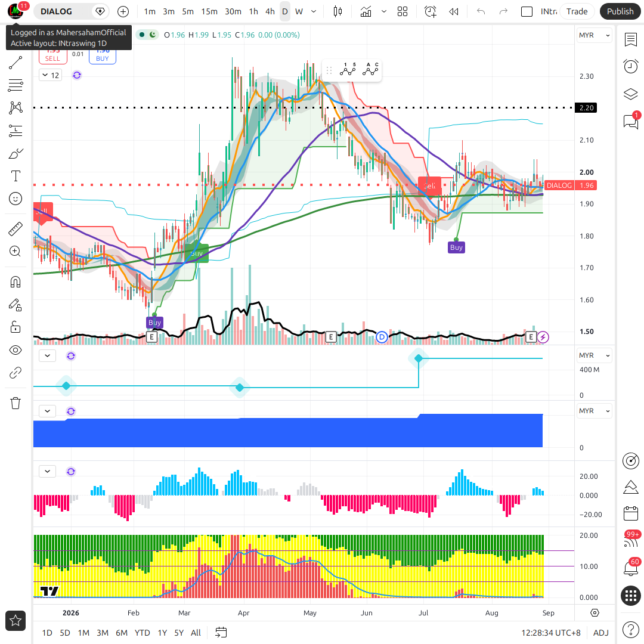This screenshot has height=644, width=644.
Task: Toggle stay in drawing mode
Action: 16,305
